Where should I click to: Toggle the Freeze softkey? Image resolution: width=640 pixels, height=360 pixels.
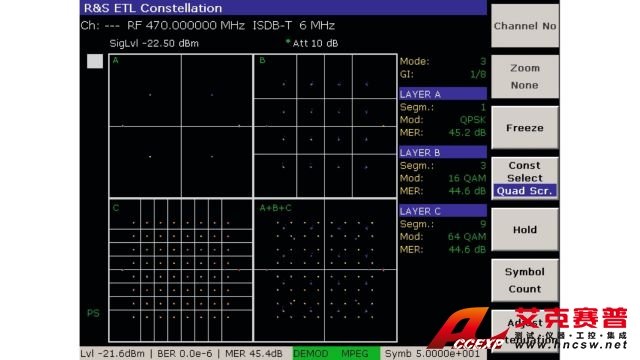coord(525,128)
